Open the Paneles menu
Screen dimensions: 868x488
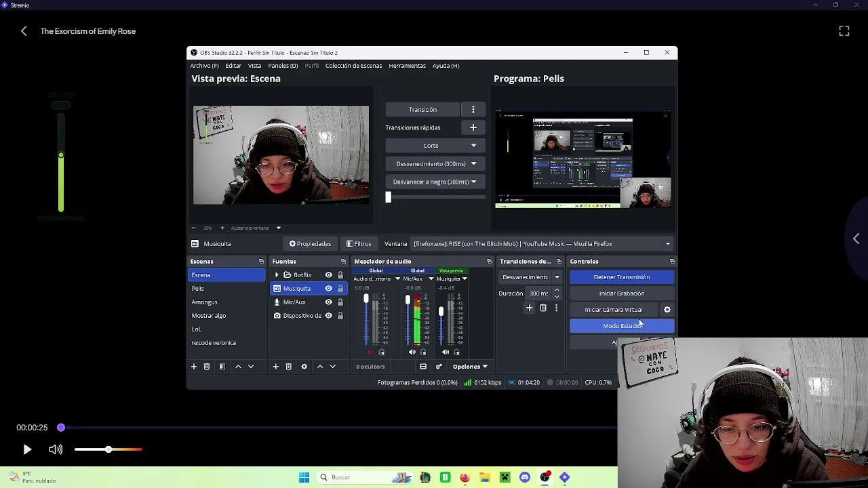click(283, 66)
